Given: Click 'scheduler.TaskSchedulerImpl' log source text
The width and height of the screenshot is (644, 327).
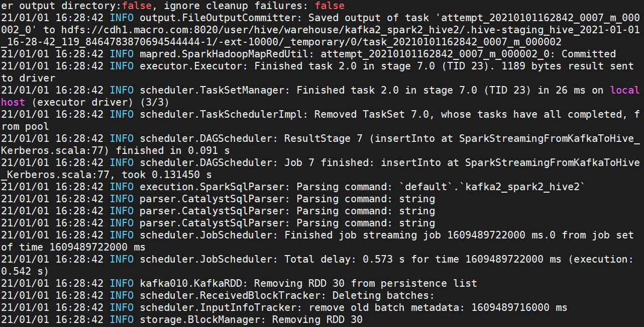Looking at the screenshot, I should pos(221,114).
